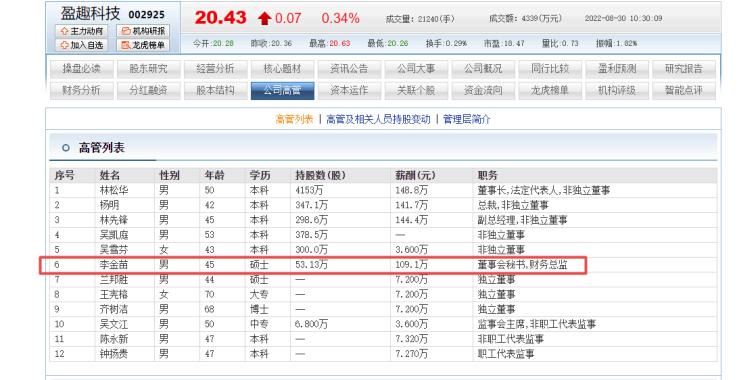
Task: Open the 经营分析 tab
Action: pos(215,69)
